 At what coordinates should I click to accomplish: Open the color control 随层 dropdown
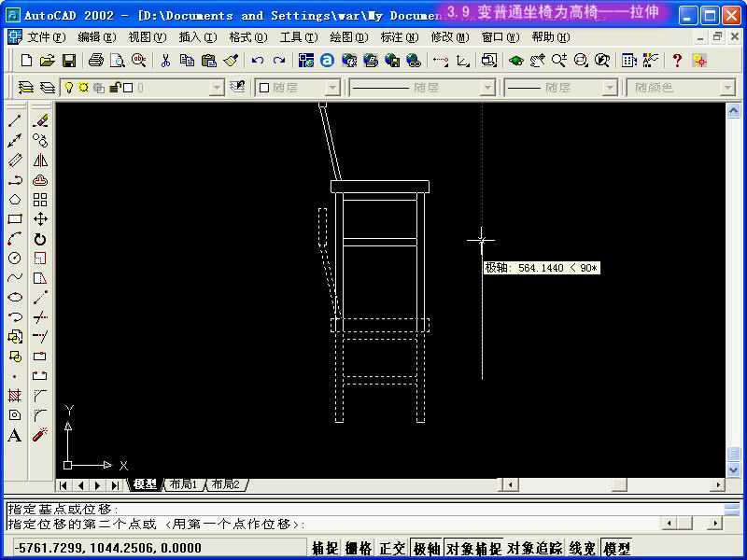click(x=332, y=88)
